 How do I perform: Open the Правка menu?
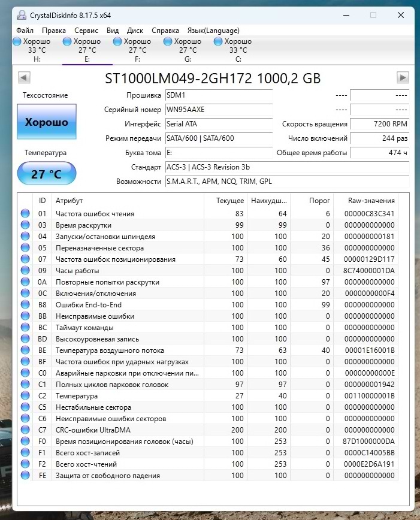pyautogui.click(x=54, y=31)
